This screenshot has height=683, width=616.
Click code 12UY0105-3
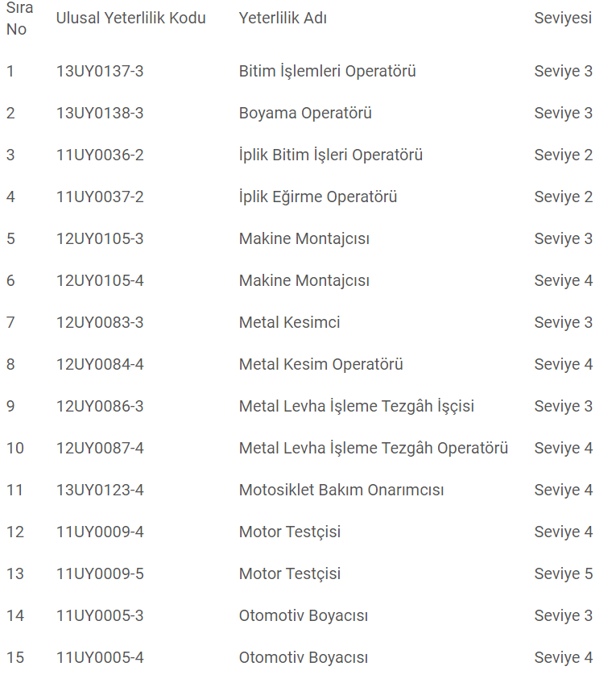(100, 238)
